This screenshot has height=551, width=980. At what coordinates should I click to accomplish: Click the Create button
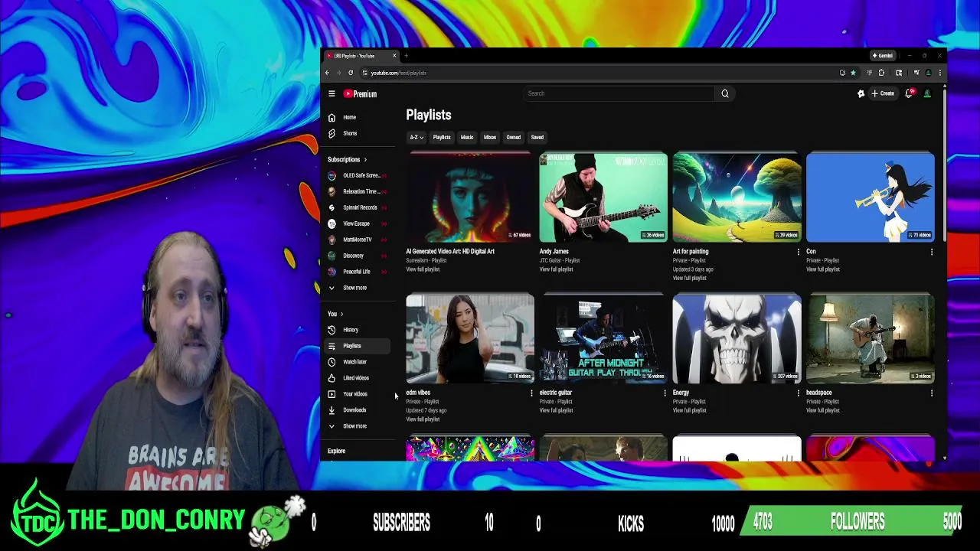coord(883,93)
